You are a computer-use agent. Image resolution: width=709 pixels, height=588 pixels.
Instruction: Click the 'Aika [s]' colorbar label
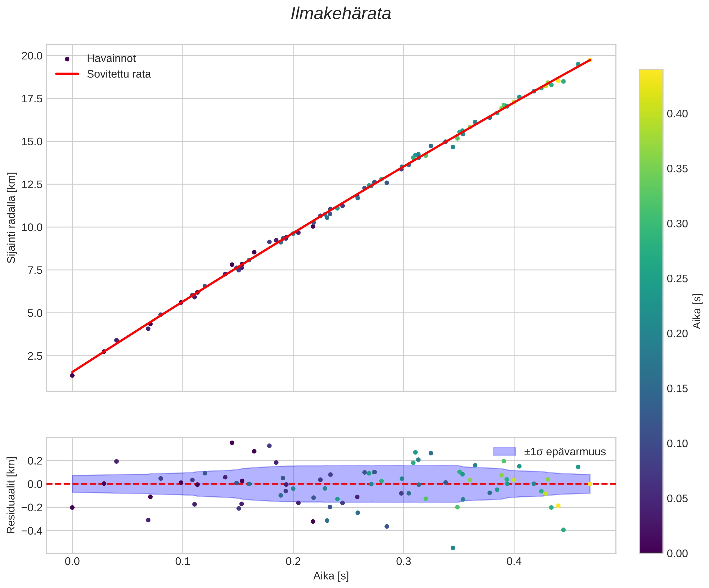click(x=697, y=311)
